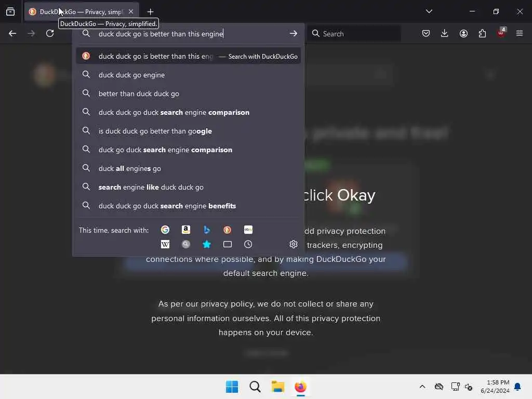Image resolution: width=532 pixels, height=399 pixels.
Task: Pick 'duck duck go duck search engine comparison'
Action: [188, 112]
